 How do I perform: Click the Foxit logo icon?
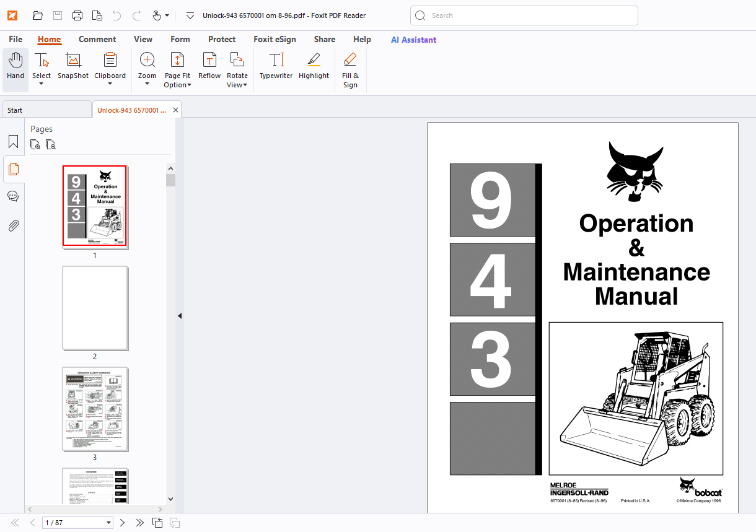[12, 15]
